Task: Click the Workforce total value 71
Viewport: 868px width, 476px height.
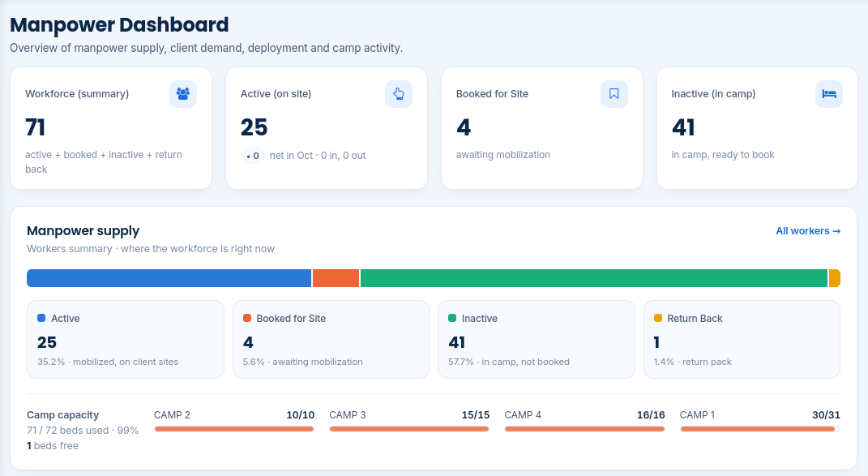Action: 36,127
